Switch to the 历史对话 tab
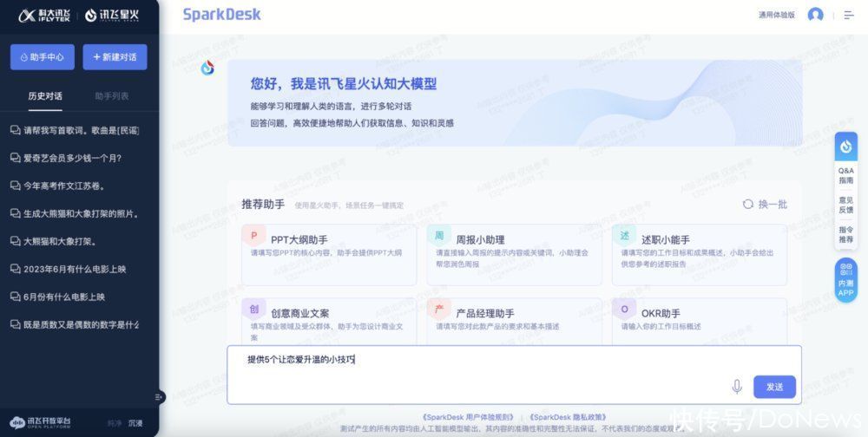868x437 pixels. point(45,95)
